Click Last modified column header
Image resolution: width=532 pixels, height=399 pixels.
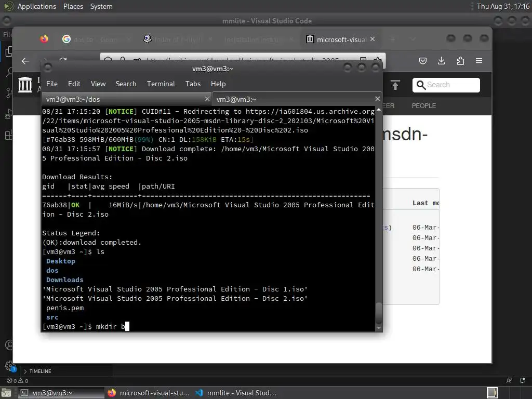425,203
